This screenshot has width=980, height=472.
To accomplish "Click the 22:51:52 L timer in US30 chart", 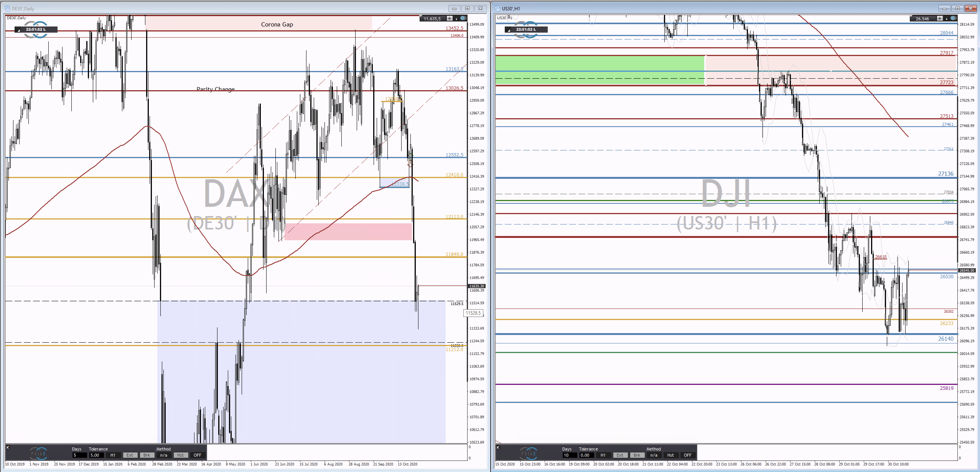I will pyautogui.click(x=526, y=29).
